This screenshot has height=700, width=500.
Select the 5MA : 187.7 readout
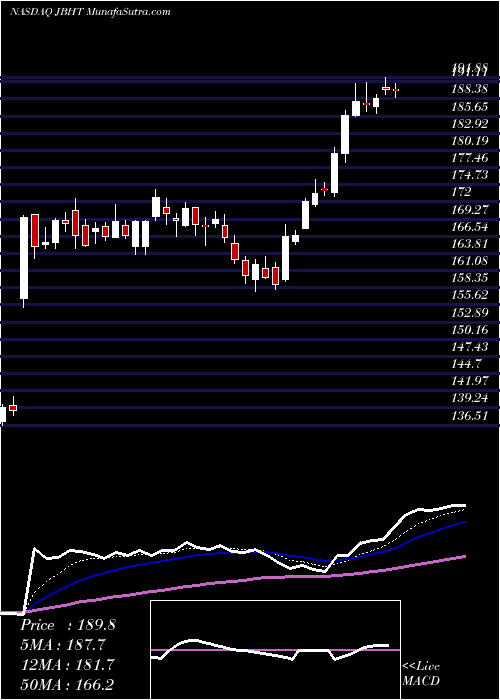(62, 645)
